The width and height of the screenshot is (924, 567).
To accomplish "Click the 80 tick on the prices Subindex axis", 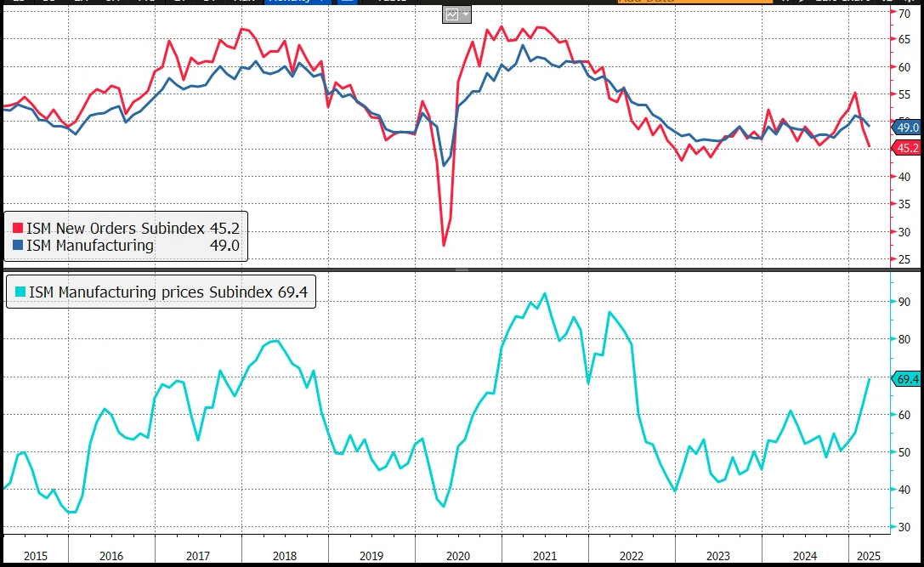I will (x=904, y=339).
